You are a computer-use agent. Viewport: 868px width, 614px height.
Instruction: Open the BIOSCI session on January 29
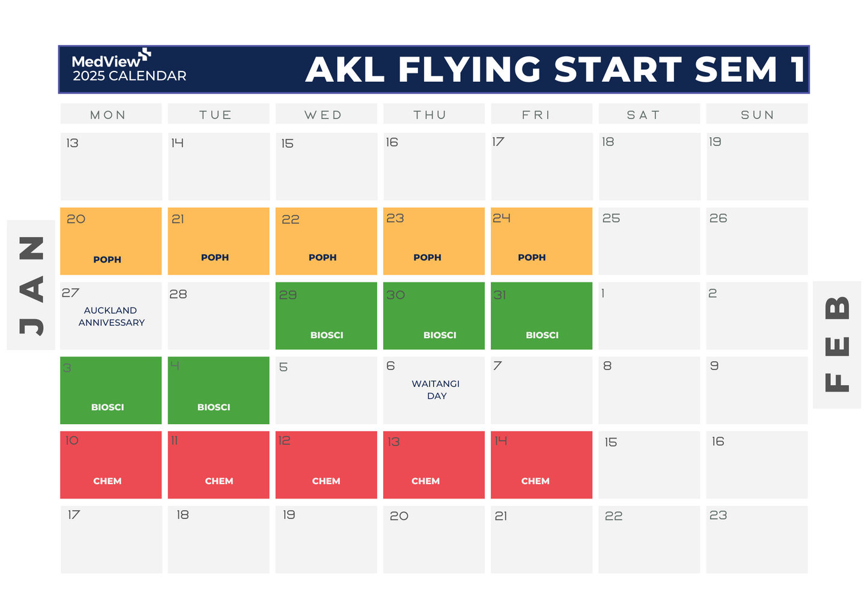pos(326,316)
